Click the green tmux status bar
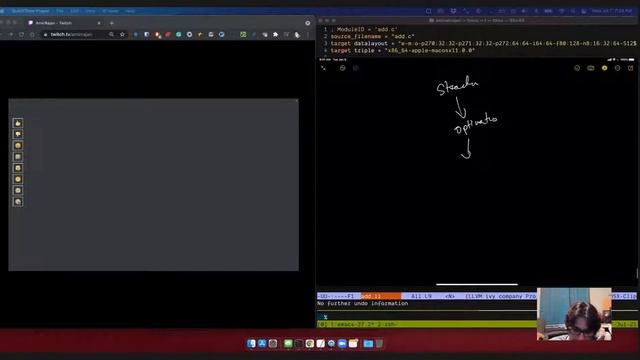This screenshot has width=640, height=360. [427, 324]
